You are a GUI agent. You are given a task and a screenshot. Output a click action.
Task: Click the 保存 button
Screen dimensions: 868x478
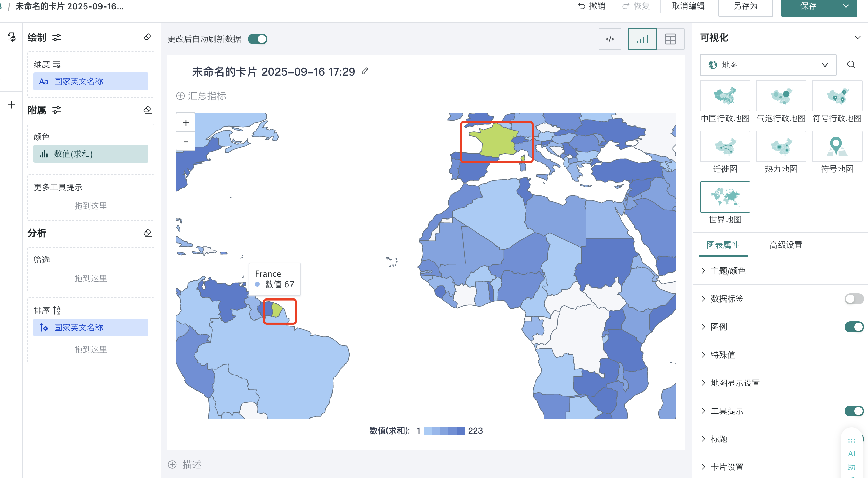click(x=808, y=6)
